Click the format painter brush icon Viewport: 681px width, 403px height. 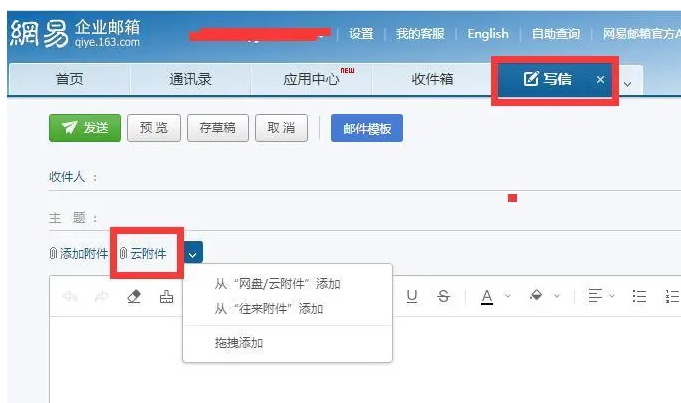166,297
